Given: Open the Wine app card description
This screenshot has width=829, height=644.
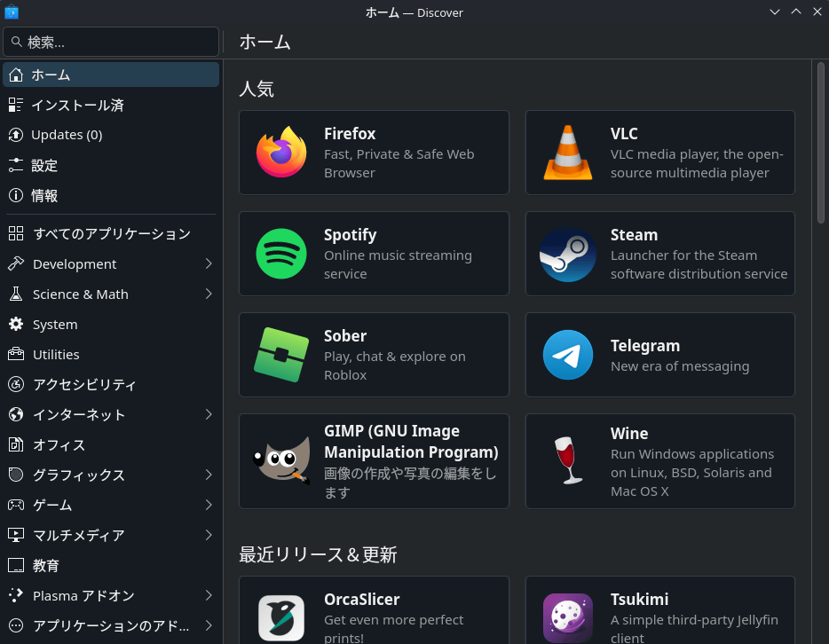Looking at the screenshot, I should pos(692,472).
